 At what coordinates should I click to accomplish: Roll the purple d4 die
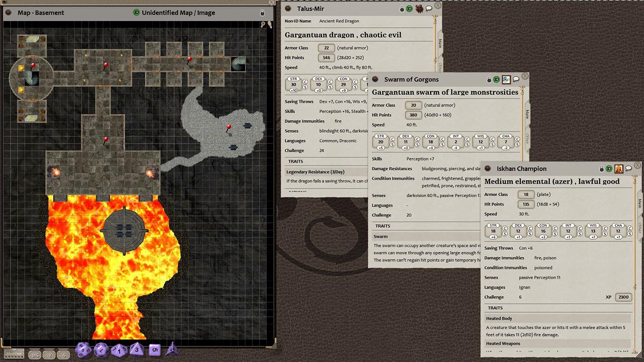tap(172, 349)
